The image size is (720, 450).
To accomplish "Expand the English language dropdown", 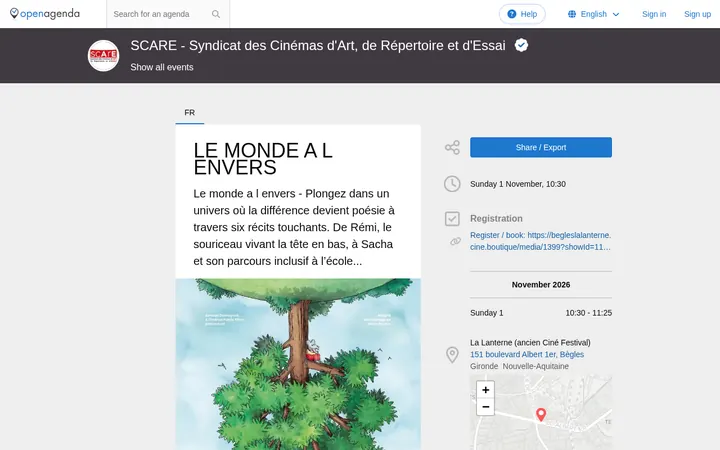I will pyautogui.click(x=594, y=14).
